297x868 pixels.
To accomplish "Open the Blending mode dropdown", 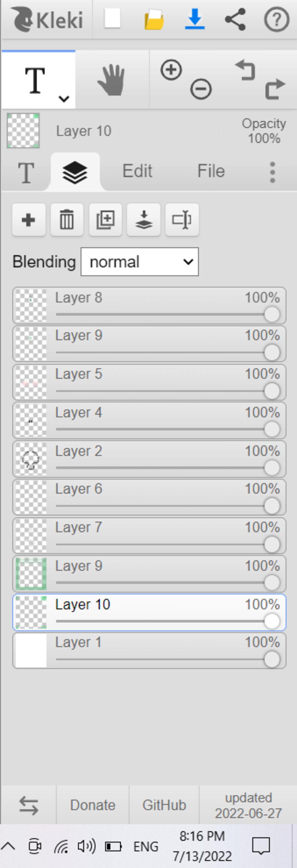I will [140, 262].
